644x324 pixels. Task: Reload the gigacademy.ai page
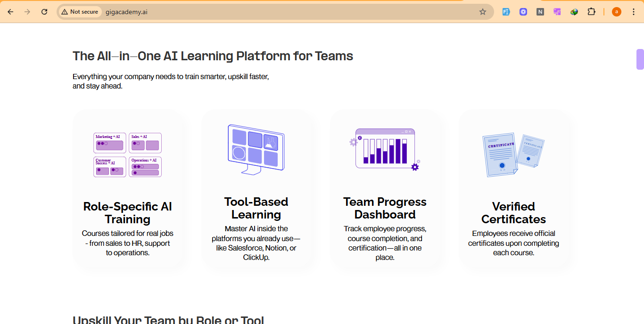coord(44,12)
